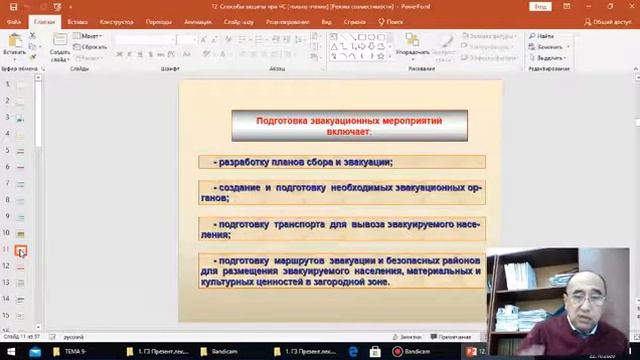Open the File (Файл) tab
Image resolution: width=640 pixels, height=360 pixels.
click(x=13, y=22)
